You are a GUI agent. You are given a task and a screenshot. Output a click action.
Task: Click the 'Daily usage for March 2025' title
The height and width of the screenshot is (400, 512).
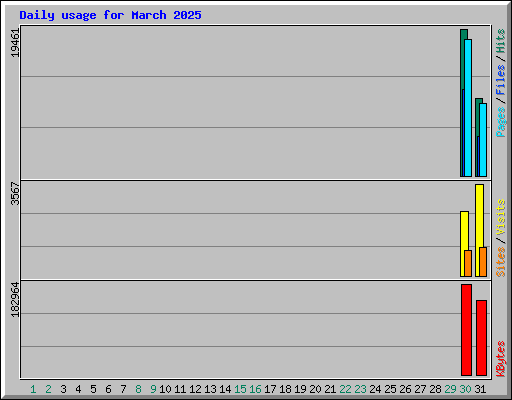[x=110, y=15]
